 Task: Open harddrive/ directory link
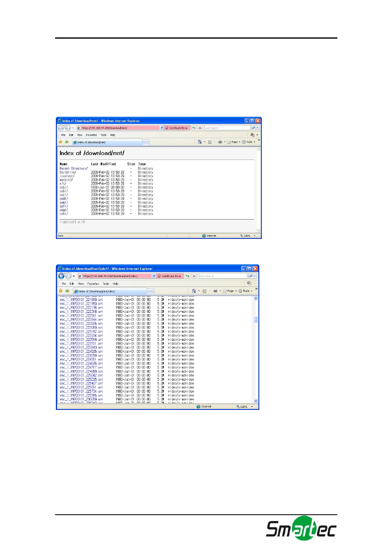coord(68,172)
